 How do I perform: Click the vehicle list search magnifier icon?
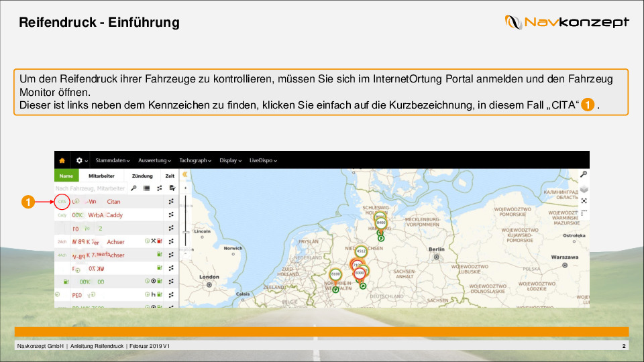133,188
